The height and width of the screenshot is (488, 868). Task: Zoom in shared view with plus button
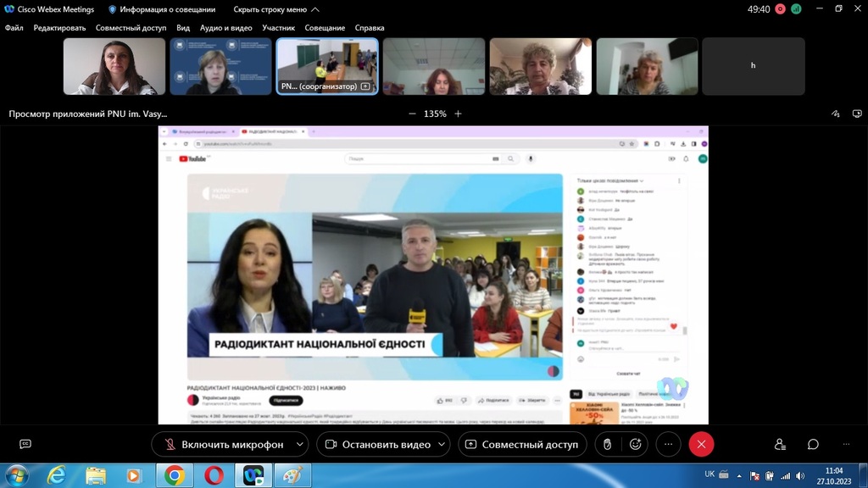(459, 114)
